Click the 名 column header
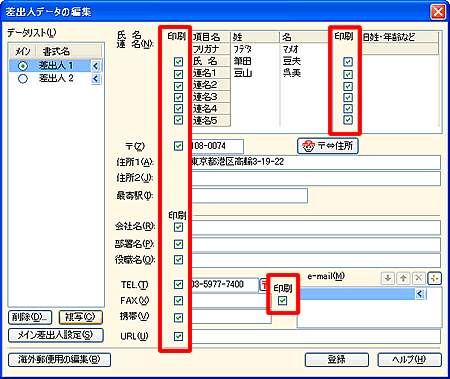 pyautogui.click(x=304, y=37)
